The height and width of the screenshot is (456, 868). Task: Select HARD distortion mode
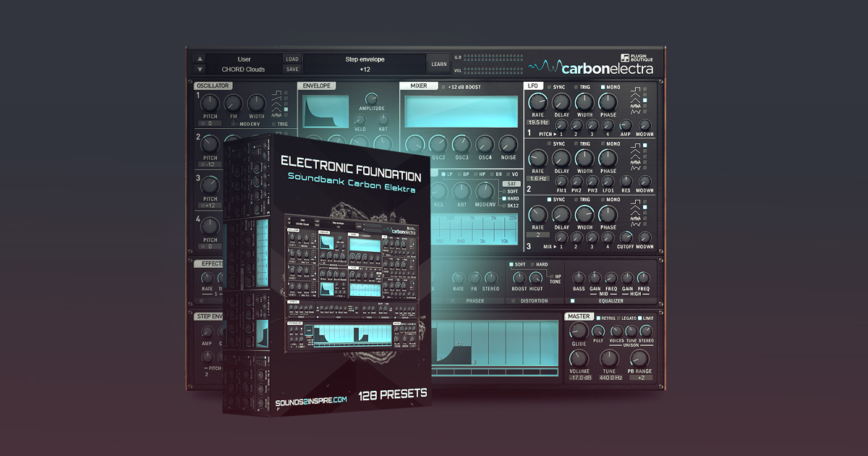pos(532,264)
